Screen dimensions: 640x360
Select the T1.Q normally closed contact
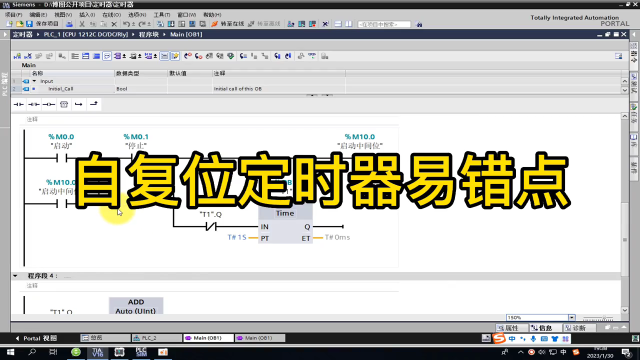coord(211,227)
